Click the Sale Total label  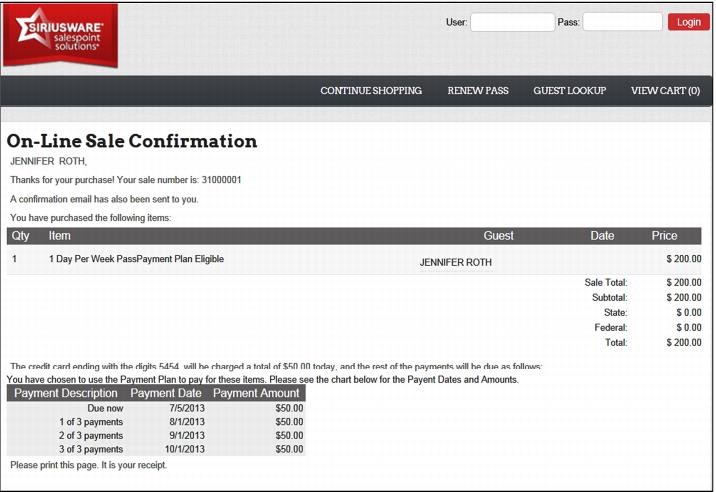pos(606,283)
